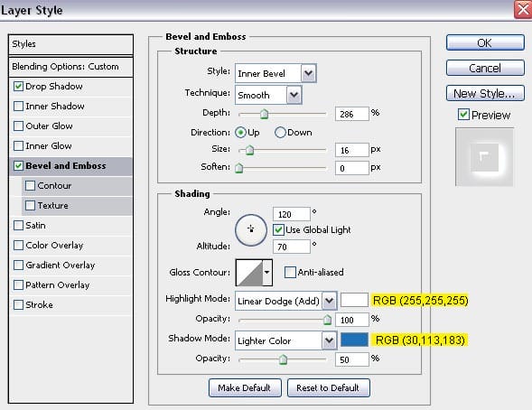Image resolution: width=532 pixels, height=410 pixels.
Task: Click the Depth slider handle
Action: point(264,114)
